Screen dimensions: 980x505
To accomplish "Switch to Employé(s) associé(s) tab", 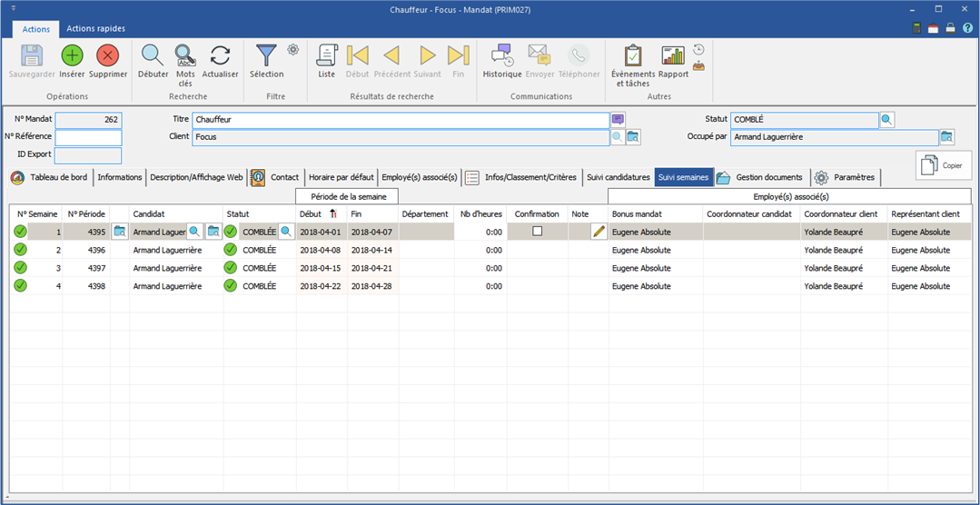I will pyautogui.click(x=420, y=177).
